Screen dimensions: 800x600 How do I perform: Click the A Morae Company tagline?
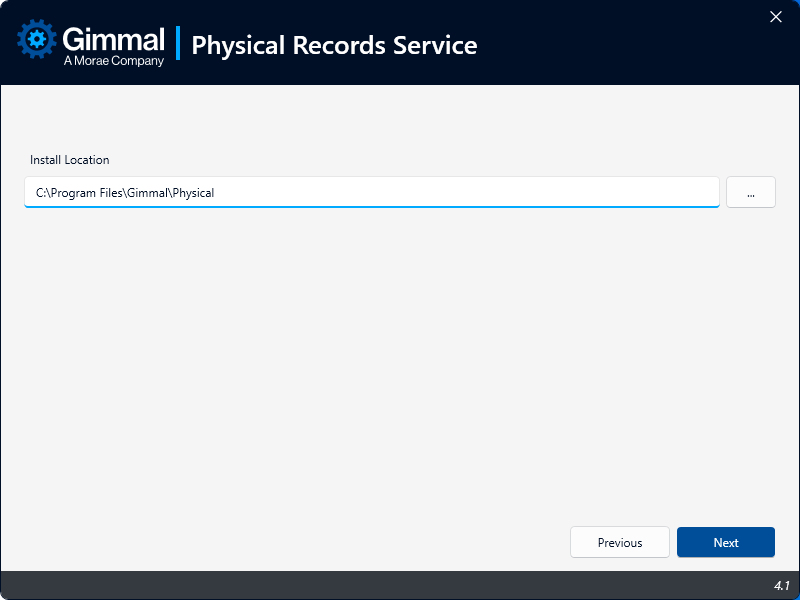[x=113, y=61]
